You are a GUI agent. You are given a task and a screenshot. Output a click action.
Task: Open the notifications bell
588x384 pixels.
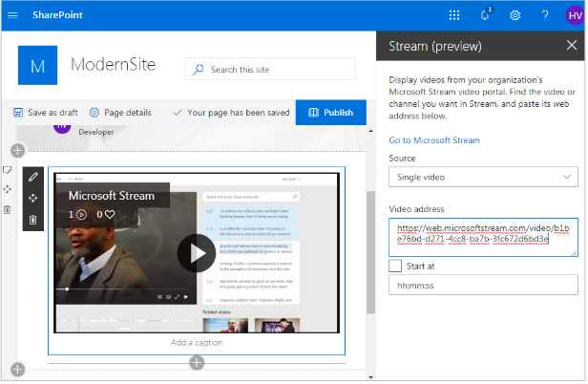click(x=487, y=14)
